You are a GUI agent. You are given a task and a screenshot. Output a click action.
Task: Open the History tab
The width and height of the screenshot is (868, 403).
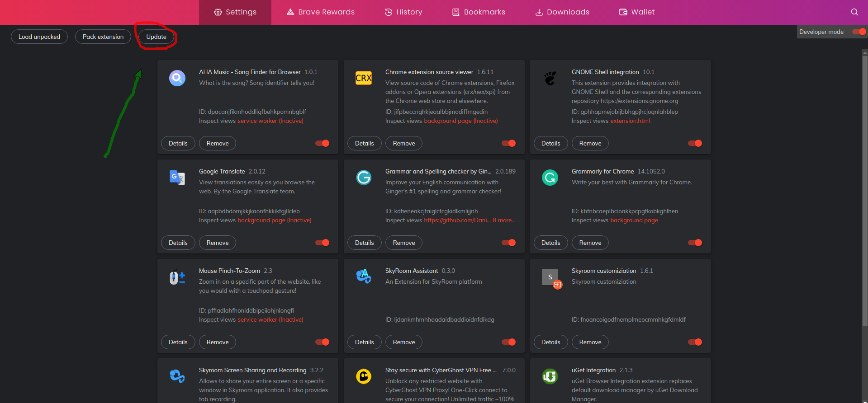point(403,12)
